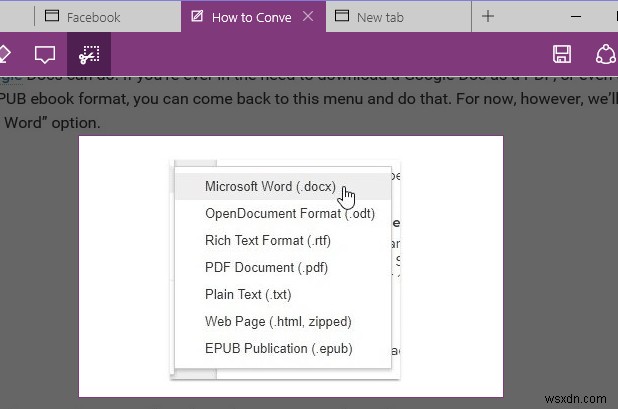Click the Facebook tab page icon
The height and width of the screenshot is (409, 618).
(52, 16)
